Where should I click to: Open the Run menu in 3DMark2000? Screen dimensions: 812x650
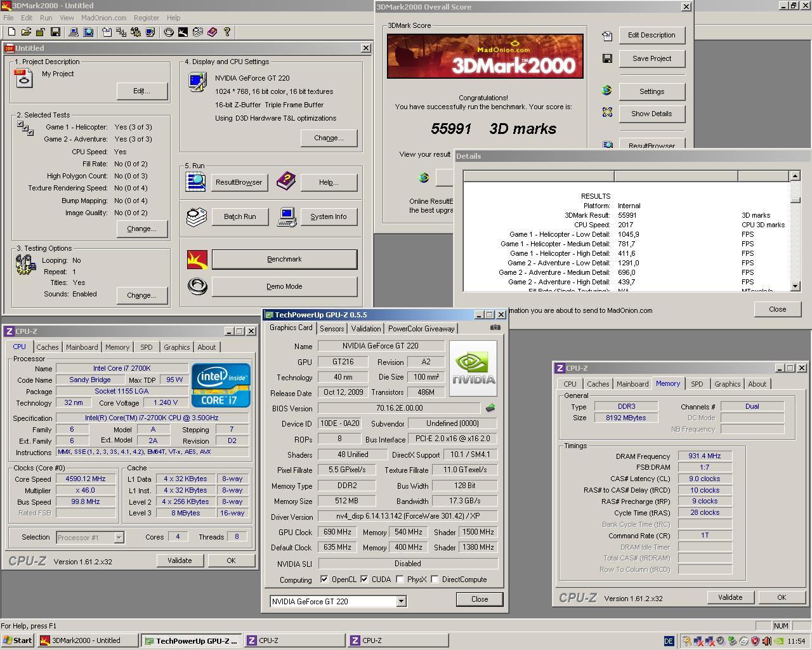[x=46, y=18]
